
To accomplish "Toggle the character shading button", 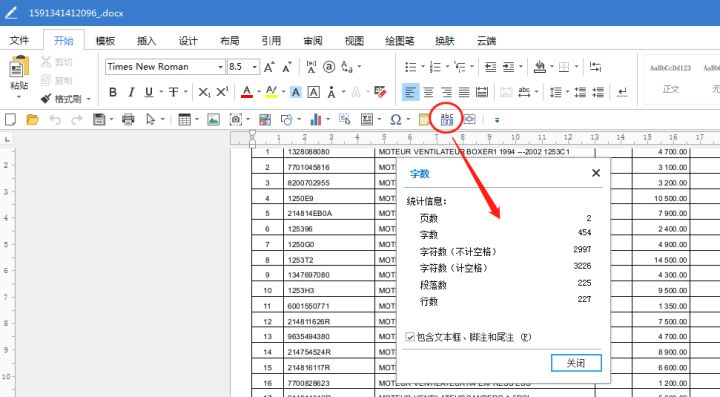I will (296, 92).
